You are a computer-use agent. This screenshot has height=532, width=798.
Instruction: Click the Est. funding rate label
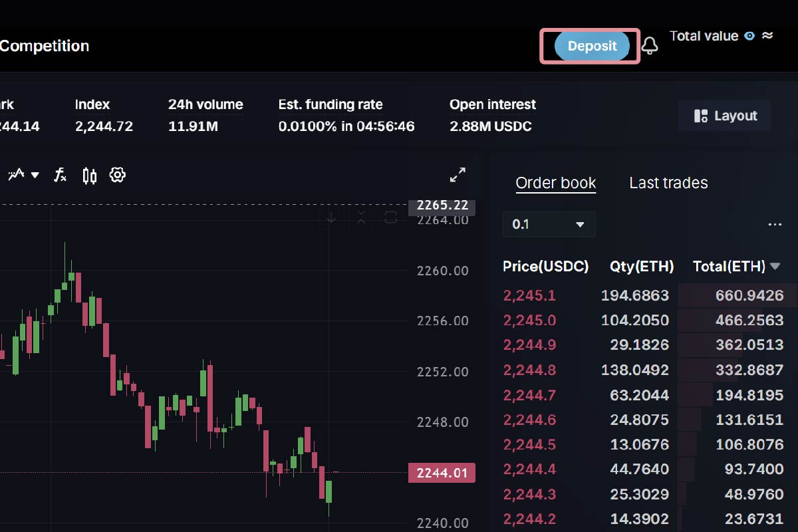click(331, 104)
